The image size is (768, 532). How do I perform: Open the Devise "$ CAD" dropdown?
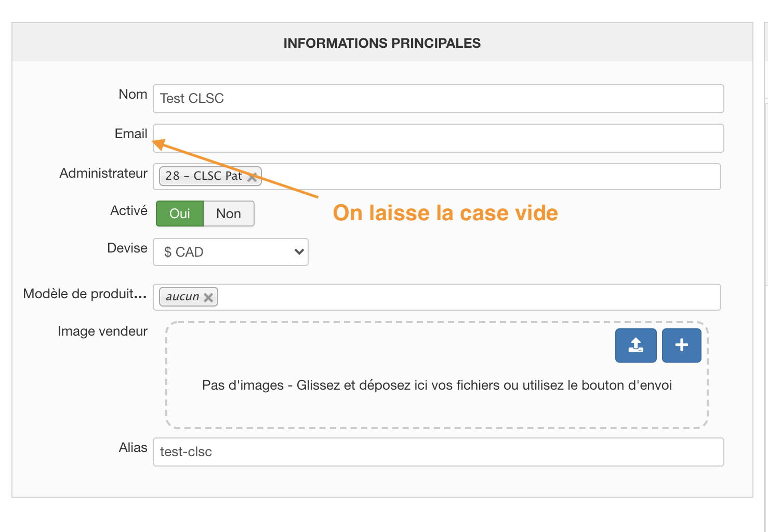[231, 252]
